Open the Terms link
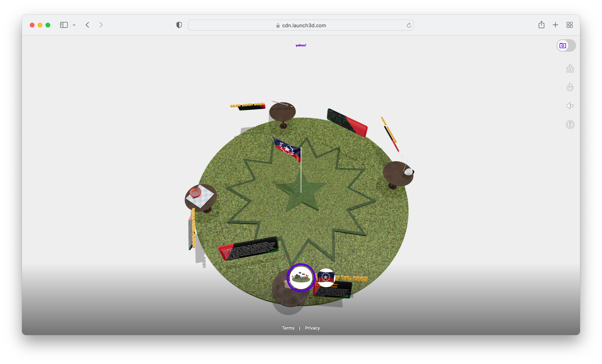 click(x=288, y=328)
